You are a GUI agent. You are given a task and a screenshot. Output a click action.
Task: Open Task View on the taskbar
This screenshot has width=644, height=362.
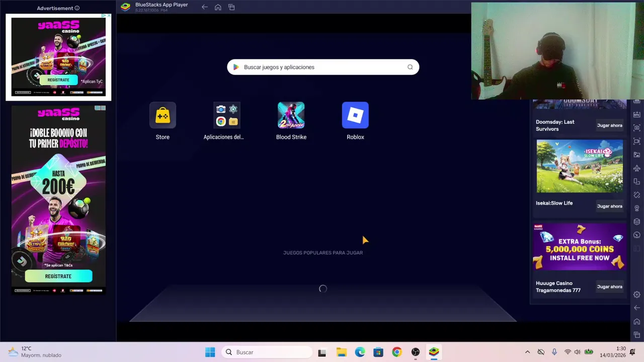pyautogui.click(x=322, y=352)
